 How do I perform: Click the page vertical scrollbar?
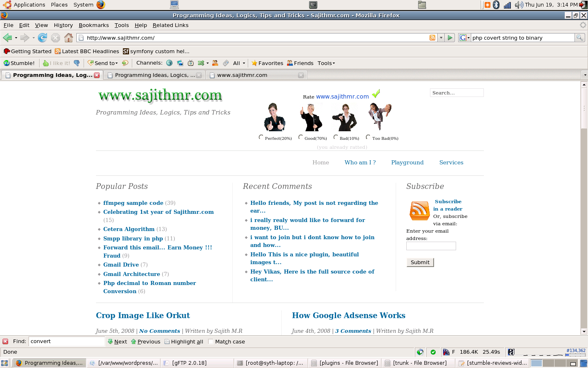coord(584,208)
